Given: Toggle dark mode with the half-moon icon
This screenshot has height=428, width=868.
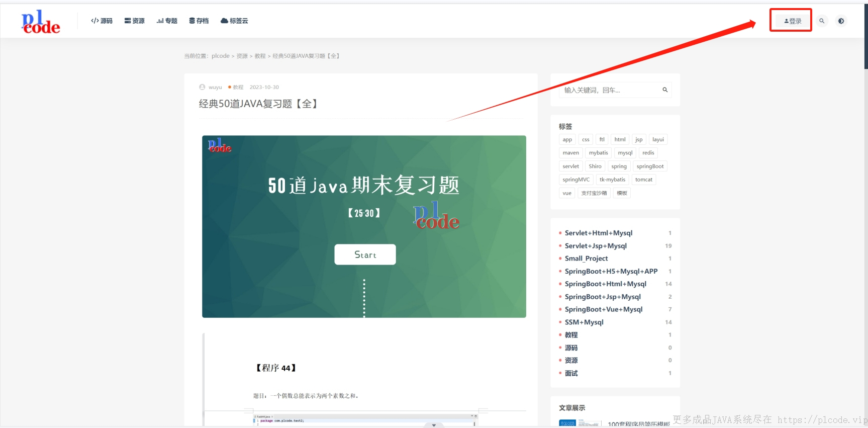Looking at the screenshot, I should click(x=841, y=21).
